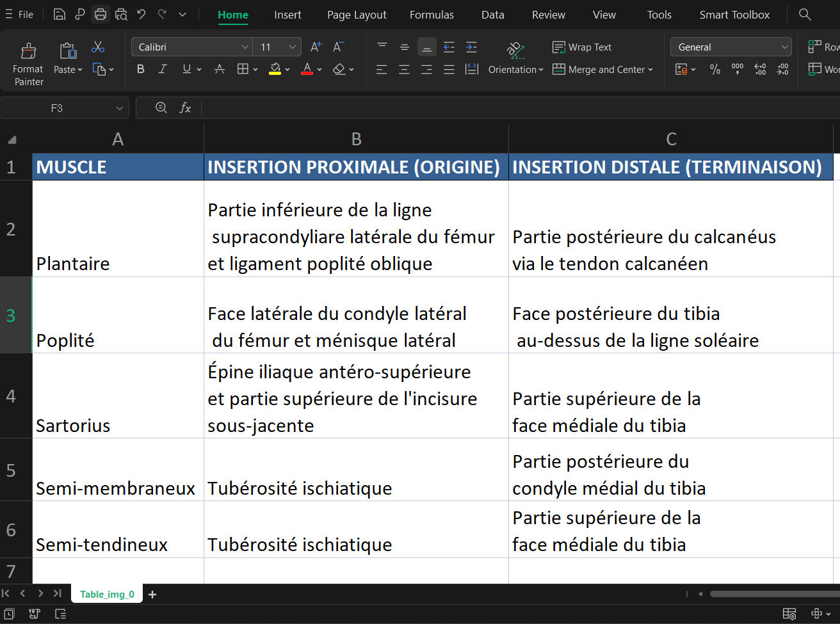The image size is (840, 624).
Task: Open the font size dropdown
Action: click(293, 47)
